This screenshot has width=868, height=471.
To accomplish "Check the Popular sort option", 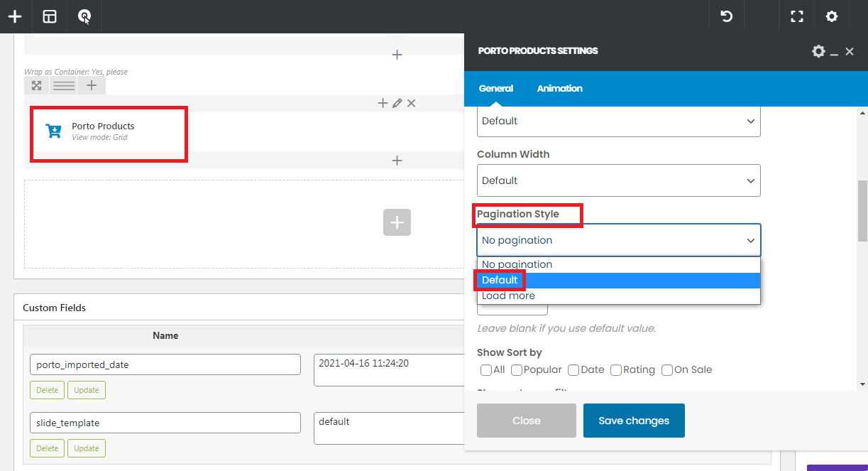I will (x=517, y=369).
